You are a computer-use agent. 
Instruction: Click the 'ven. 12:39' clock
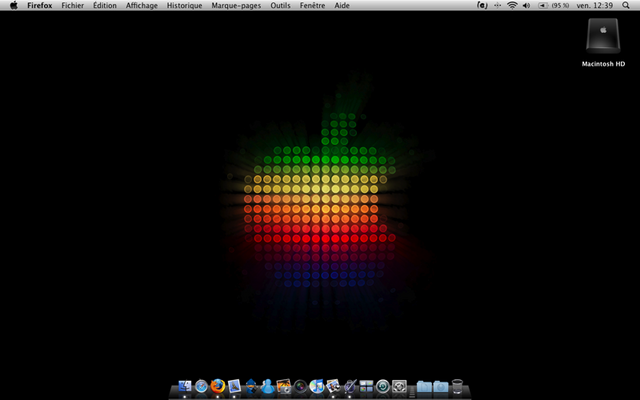tap(595, 5)
